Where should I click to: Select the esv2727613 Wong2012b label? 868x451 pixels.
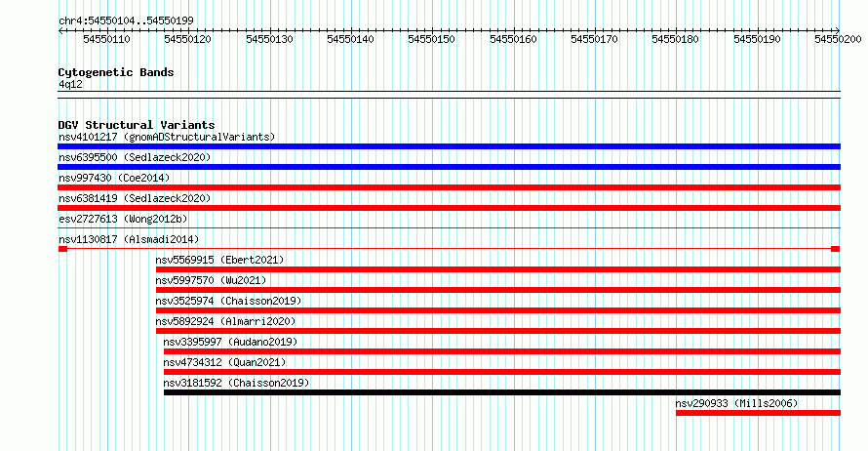[x=123, y=219]
